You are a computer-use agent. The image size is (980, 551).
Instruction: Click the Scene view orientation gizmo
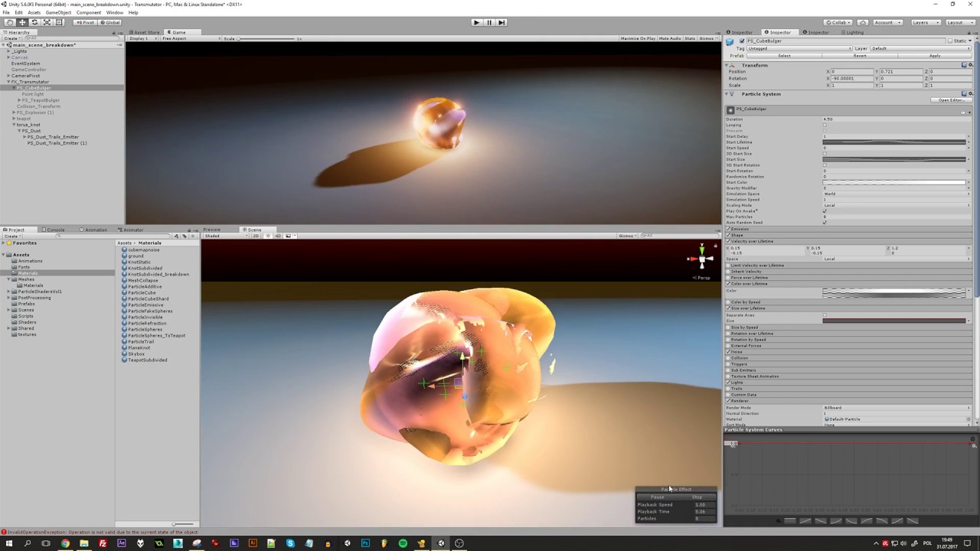(x=701, y=259)
